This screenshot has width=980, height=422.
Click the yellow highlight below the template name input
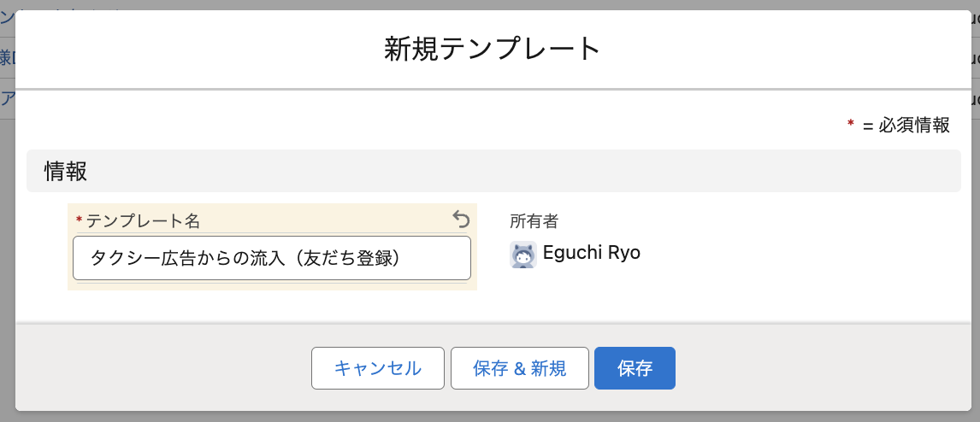[272, 285]
